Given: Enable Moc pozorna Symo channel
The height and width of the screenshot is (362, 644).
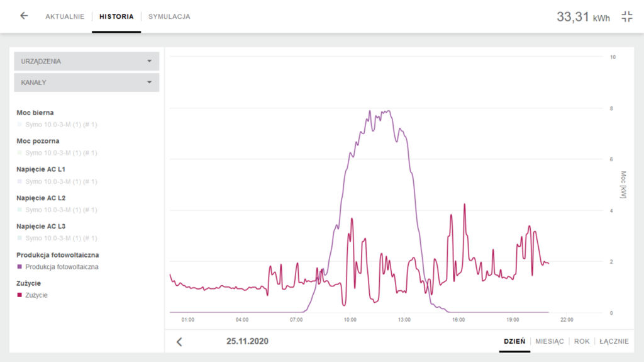Looking at the screenshot, I should click(x=61, y=153).
